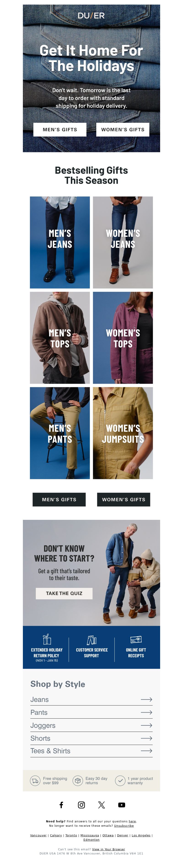The image size is (183, 868).
Task: Click the free shipping truck icon
Action: [x=35, y=781]
